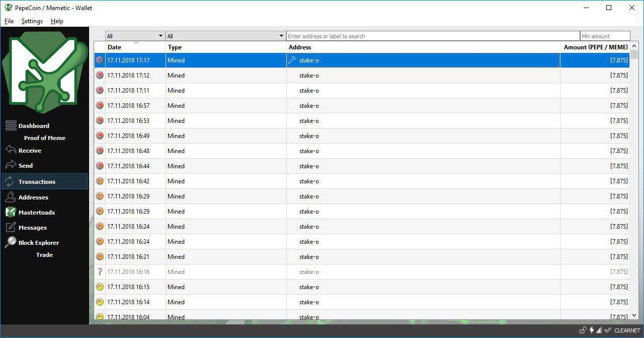Screen dimensions: 644x338
Task: Click the stake-o address in the 16:21 row
Action: [x=309, y=256]
